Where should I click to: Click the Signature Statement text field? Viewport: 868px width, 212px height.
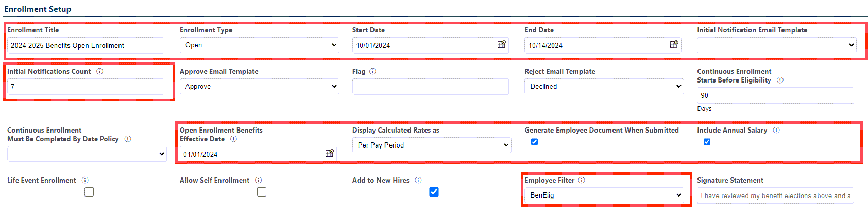(x=775, y=195)
